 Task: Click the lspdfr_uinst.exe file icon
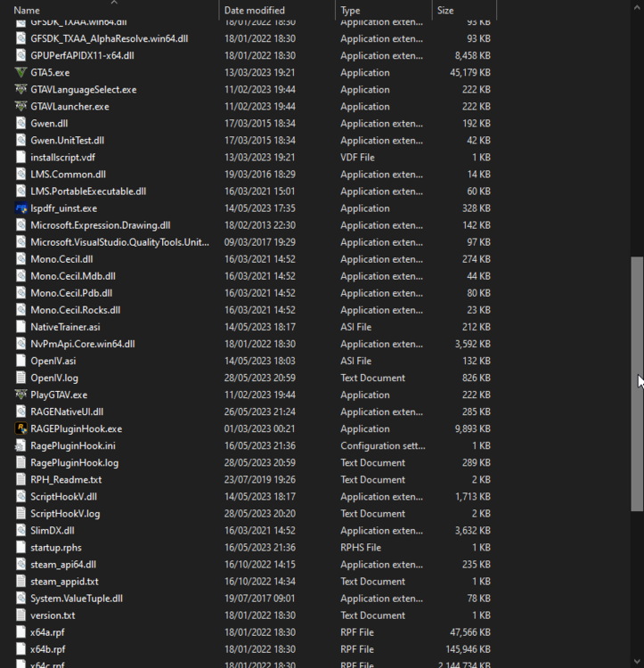20,208
